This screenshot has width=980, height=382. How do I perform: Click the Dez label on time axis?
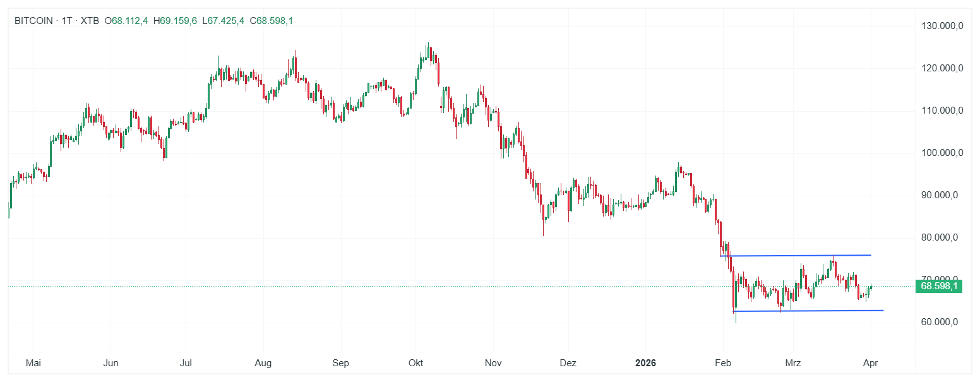coord(568,363)
